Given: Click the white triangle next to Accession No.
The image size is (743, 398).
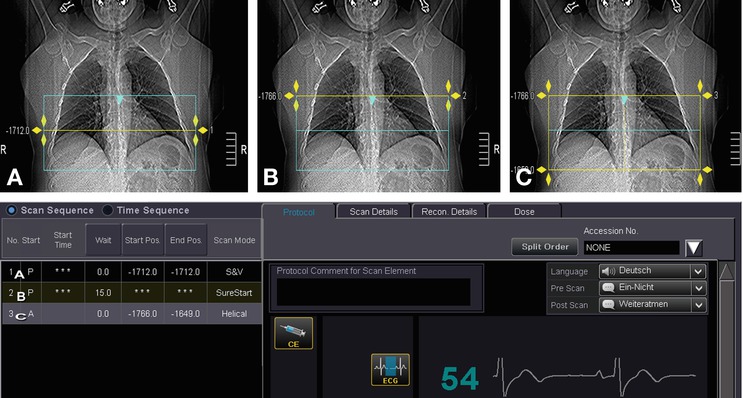Looking at the screenshot, I should (694, 248).
